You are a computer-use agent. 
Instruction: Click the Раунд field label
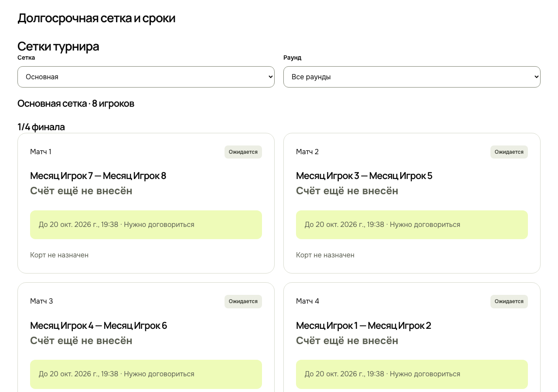click(292, 57)
